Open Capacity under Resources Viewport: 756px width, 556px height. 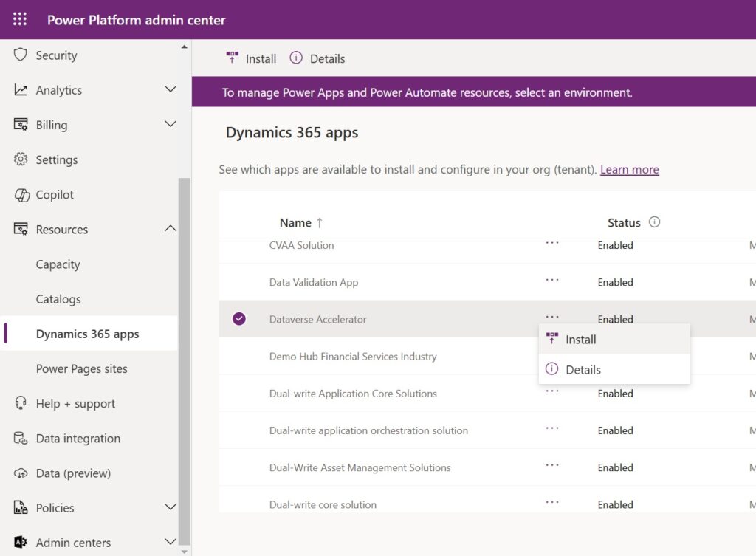pyautogui.click(x=58, y=264)
